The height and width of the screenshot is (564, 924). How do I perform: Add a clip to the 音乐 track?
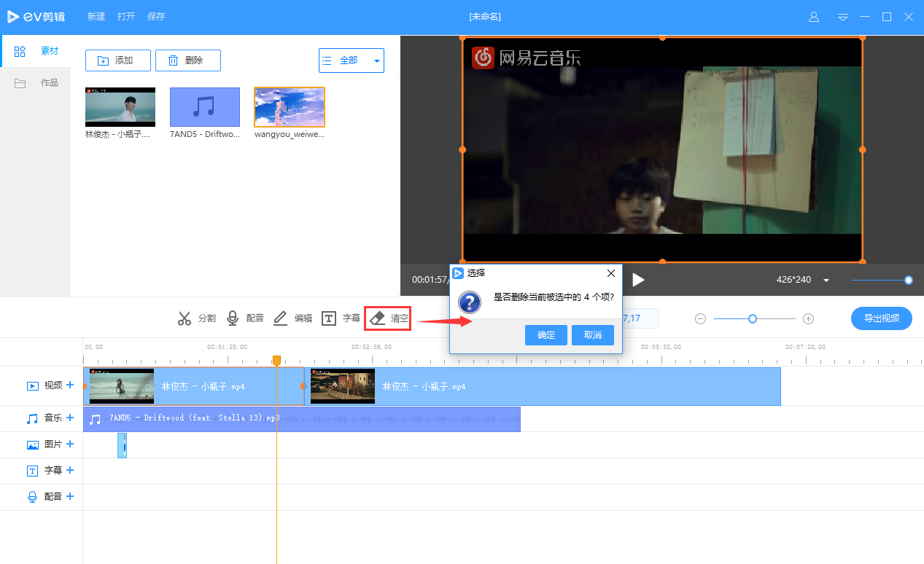tap(70, 418)
